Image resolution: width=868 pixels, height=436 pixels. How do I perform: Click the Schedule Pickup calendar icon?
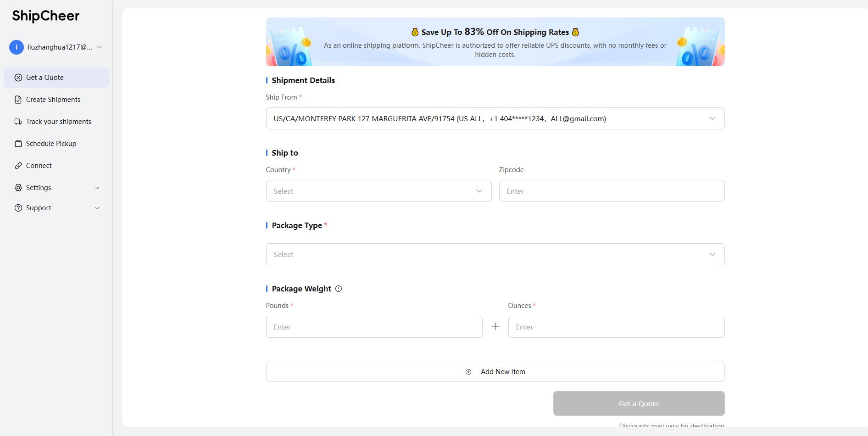(18, 144)
